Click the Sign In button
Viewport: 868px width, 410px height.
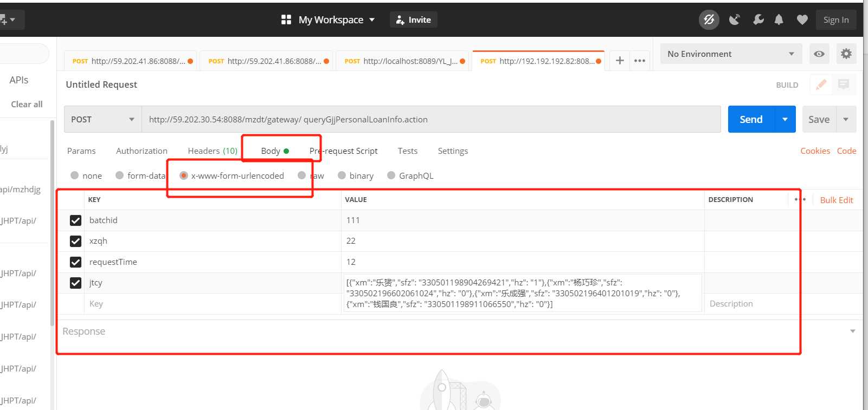click(836, 20)
